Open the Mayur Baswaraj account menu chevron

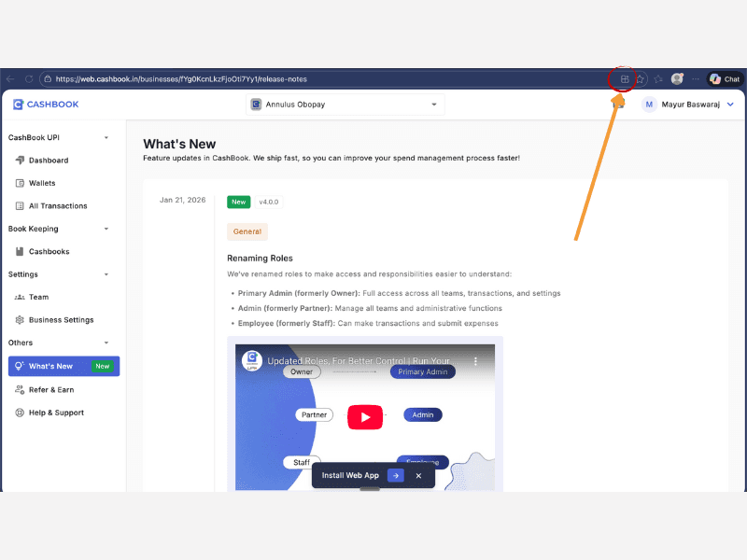[730, 105]
